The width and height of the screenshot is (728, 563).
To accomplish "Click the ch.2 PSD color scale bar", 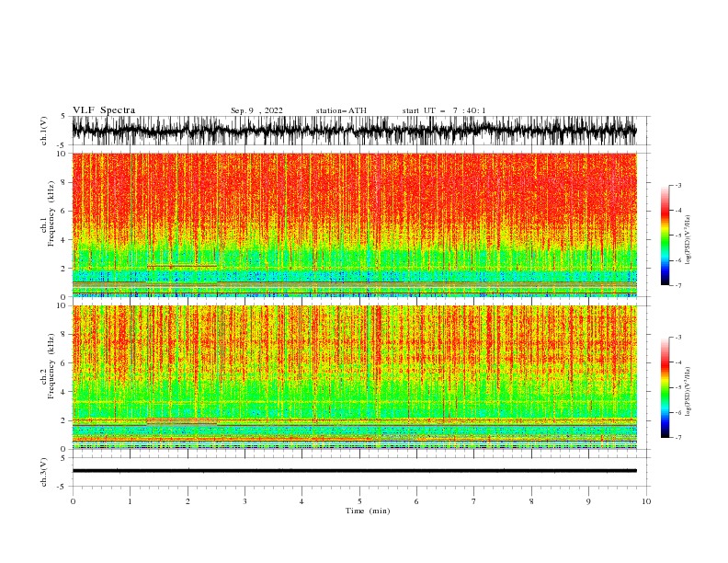I will point(665,387).
